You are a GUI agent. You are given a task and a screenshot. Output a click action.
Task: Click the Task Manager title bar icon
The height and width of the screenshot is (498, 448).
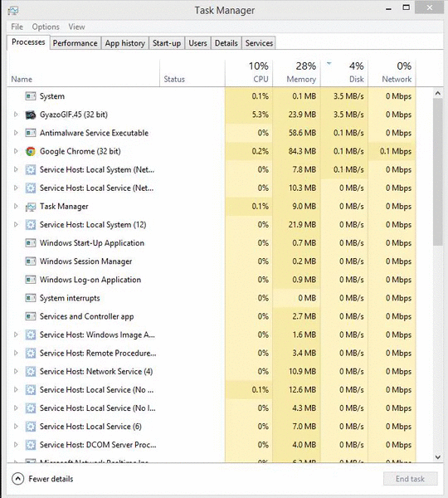[13, 11]
